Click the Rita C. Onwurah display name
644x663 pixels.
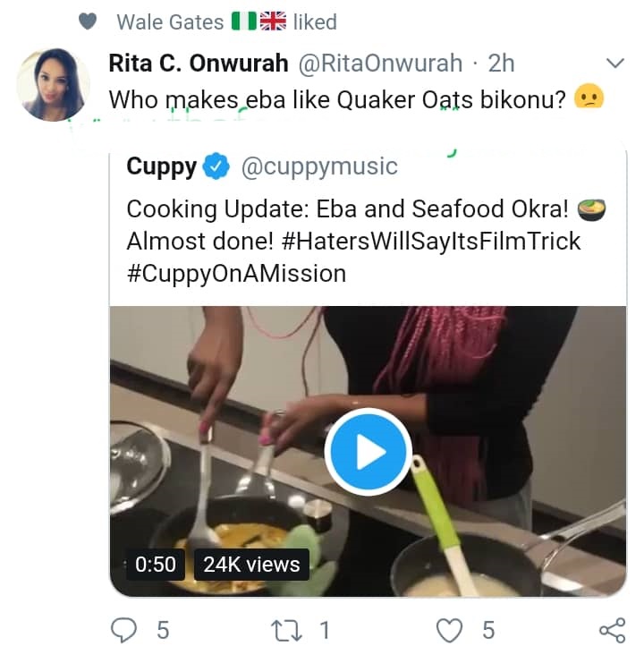[x=197, y=63]
